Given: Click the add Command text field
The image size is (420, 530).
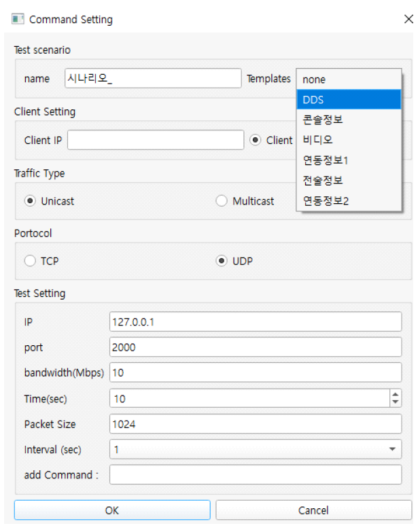Looking at the screenshot, I should [255, 475].
